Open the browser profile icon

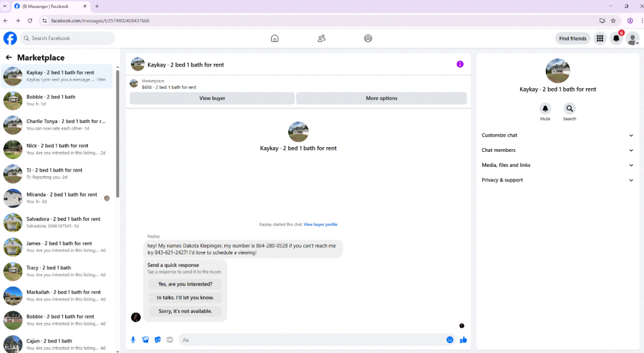[x=630, y=20]
